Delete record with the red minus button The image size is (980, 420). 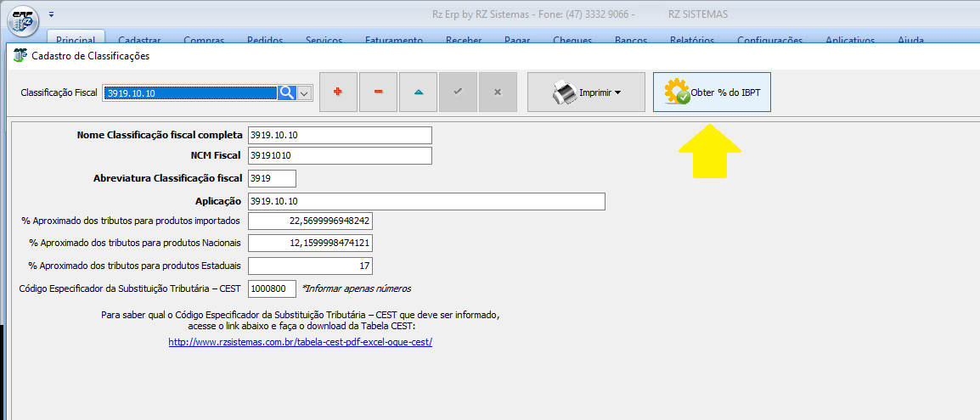(378, 92)
